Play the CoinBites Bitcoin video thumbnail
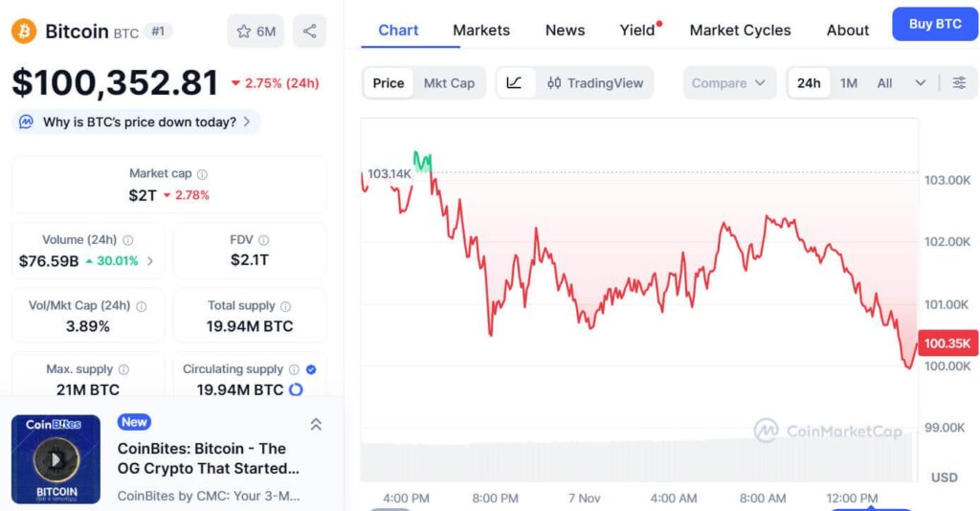This screenshot has width=980, height=511. point(56,459)
